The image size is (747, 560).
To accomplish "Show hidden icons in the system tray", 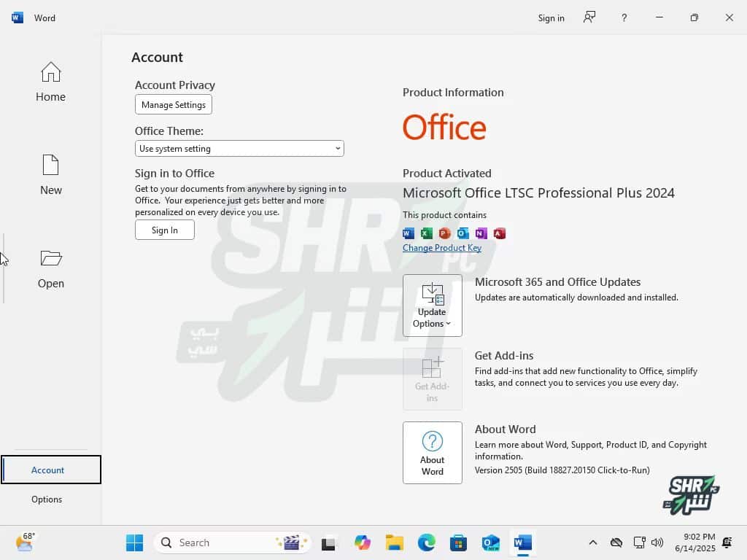I will [593, 542].
